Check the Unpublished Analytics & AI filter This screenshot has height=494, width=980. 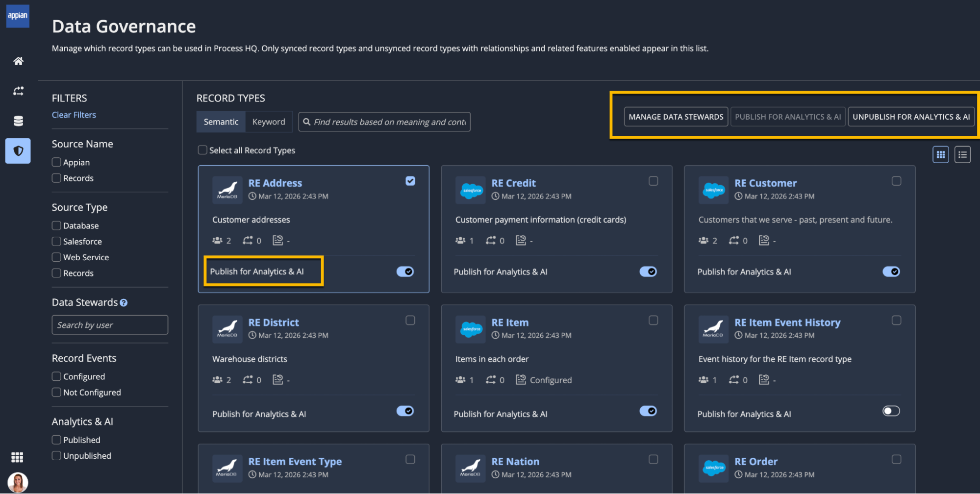[56, 455]
